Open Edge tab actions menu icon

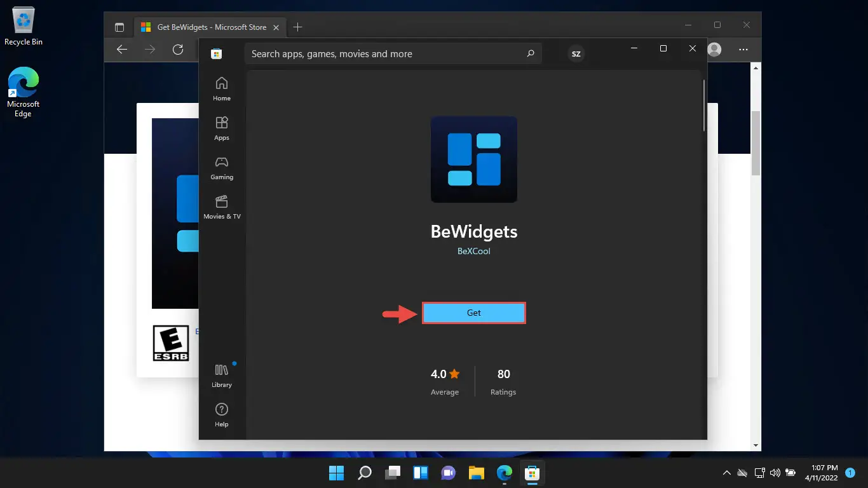pos(119,27)
